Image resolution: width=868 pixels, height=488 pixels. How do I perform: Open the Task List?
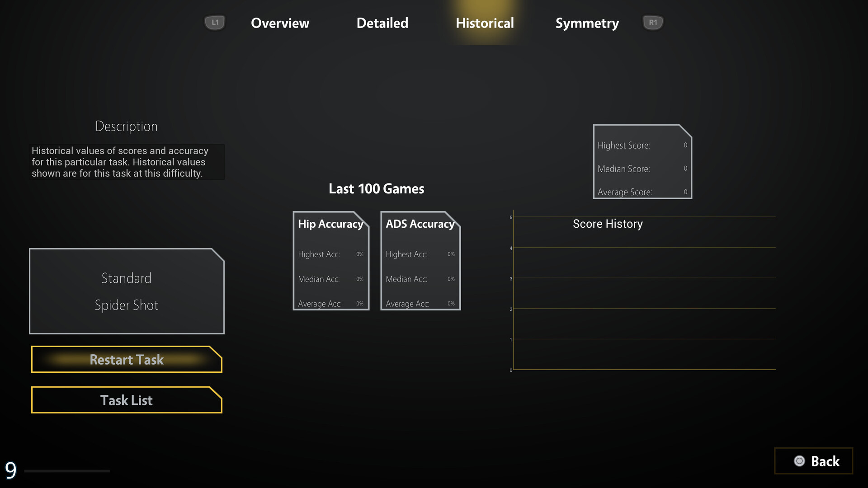click(x=127, y=400)
